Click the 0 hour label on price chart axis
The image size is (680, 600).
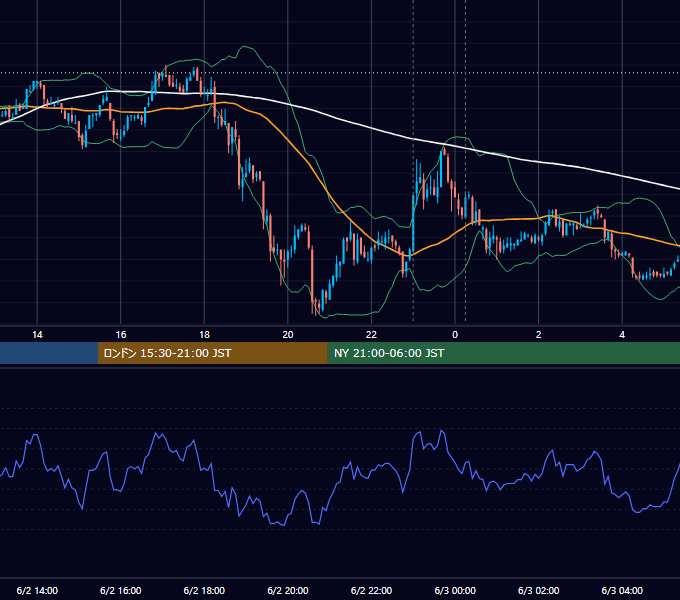point(455,335)
